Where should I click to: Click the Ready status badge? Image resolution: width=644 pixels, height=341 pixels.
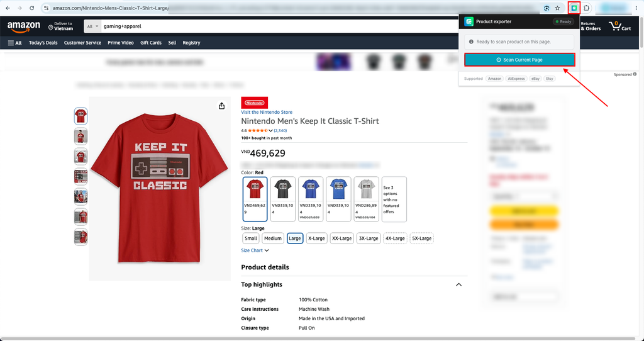tap(563, 21)
